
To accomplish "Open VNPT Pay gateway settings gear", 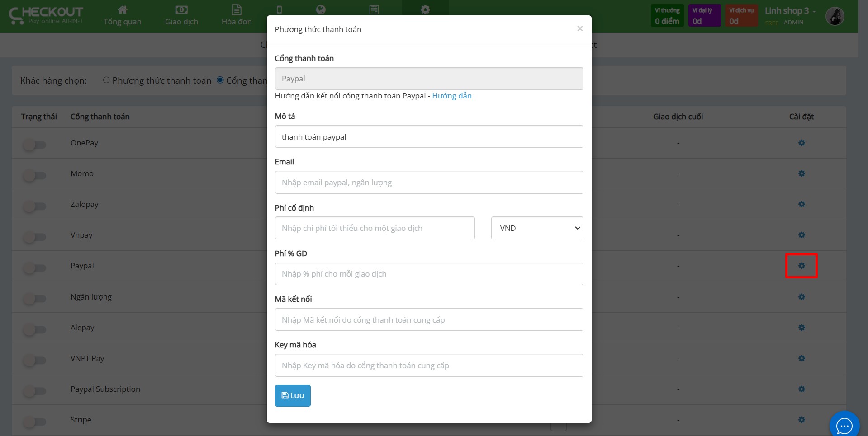I will point(801,358).
